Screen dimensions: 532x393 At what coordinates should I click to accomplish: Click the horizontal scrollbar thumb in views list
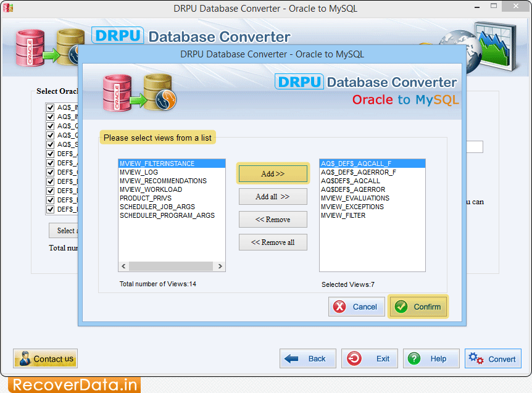[x=171, y=266]
